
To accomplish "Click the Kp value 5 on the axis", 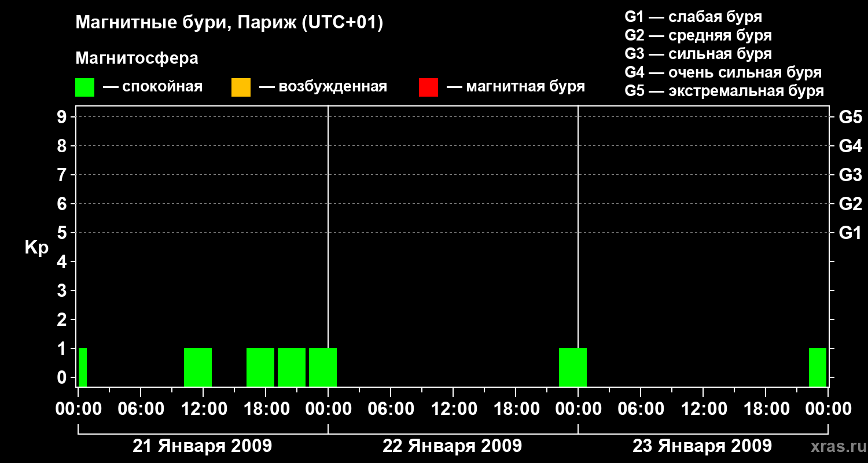I will pyautogui.click(x=63, y=233).
